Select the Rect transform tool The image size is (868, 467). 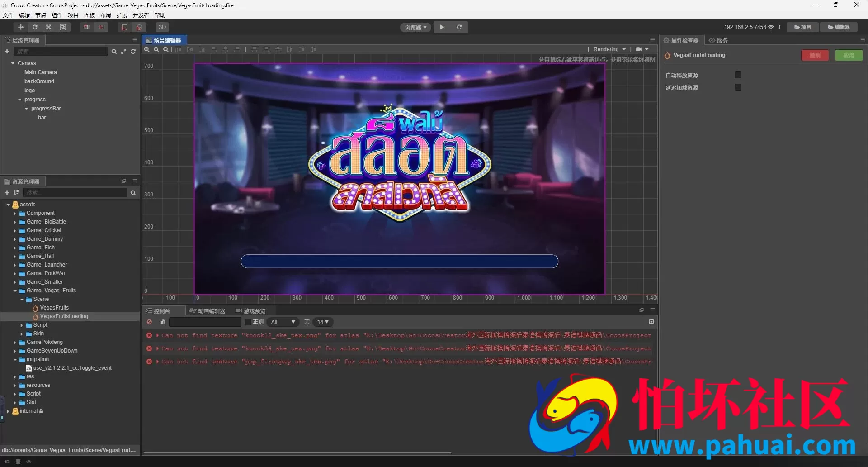point(63,27)
